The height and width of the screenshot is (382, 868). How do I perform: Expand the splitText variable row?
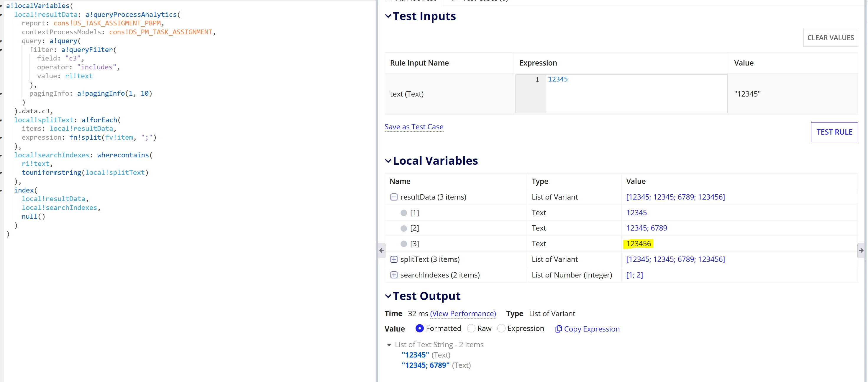pos(393,259)
